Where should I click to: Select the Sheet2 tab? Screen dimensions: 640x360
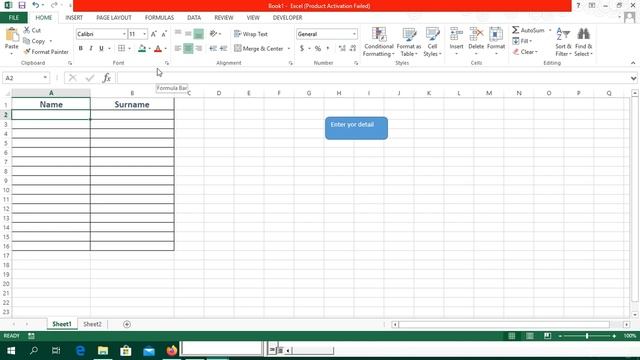pos(92,324)
